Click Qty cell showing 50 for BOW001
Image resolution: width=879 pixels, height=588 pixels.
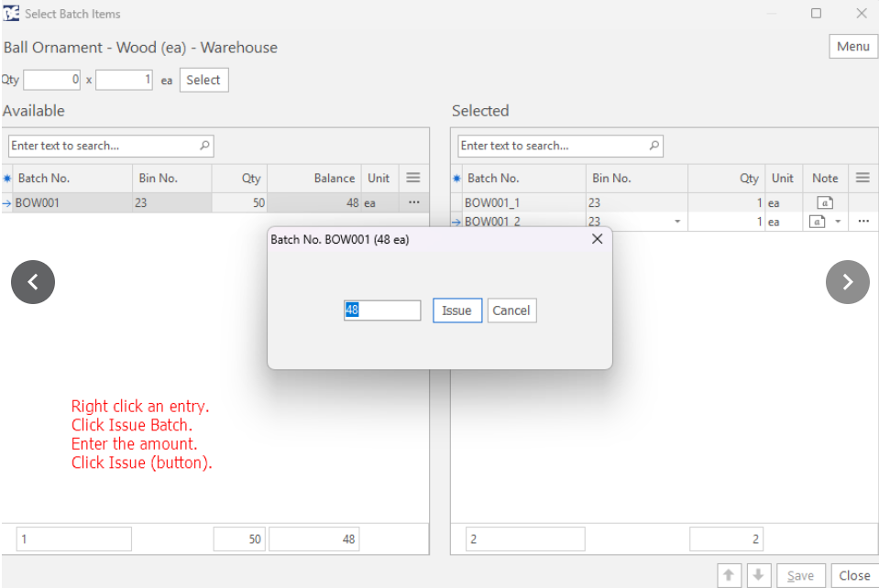click(x=239, y=202)
